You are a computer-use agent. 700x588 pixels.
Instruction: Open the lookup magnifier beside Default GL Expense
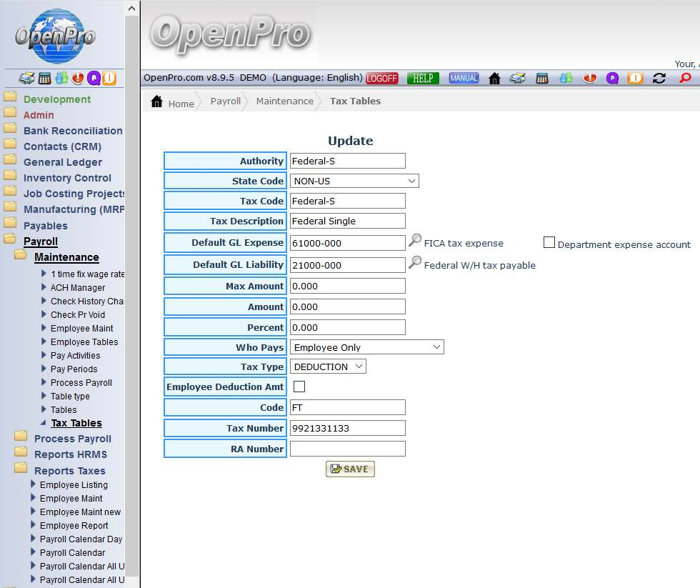(x=414, y=241)
